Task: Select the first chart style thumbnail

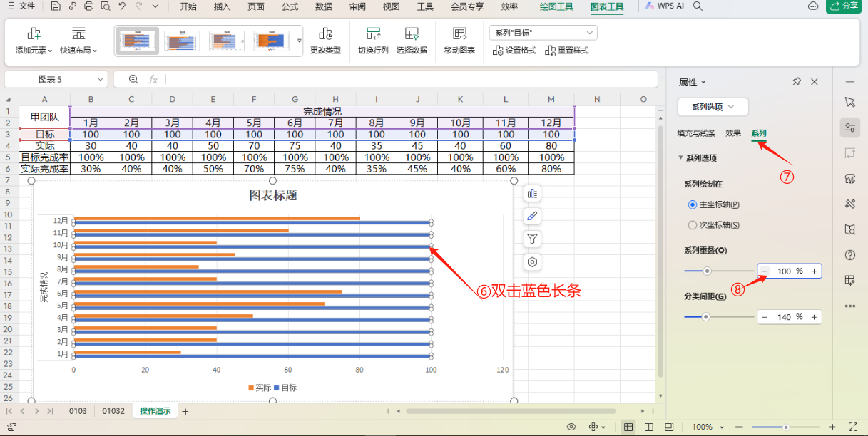Action: coord(136,41)
